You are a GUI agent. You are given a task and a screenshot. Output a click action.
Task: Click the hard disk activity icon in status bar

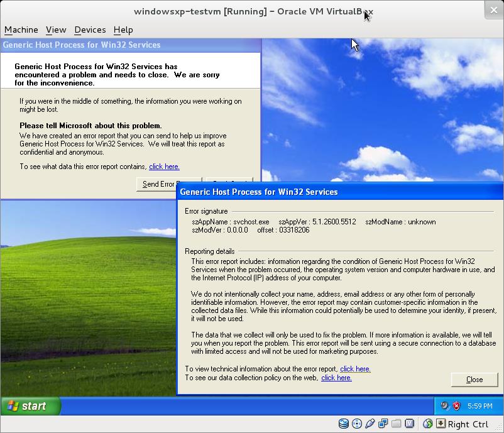pos(344,424)
